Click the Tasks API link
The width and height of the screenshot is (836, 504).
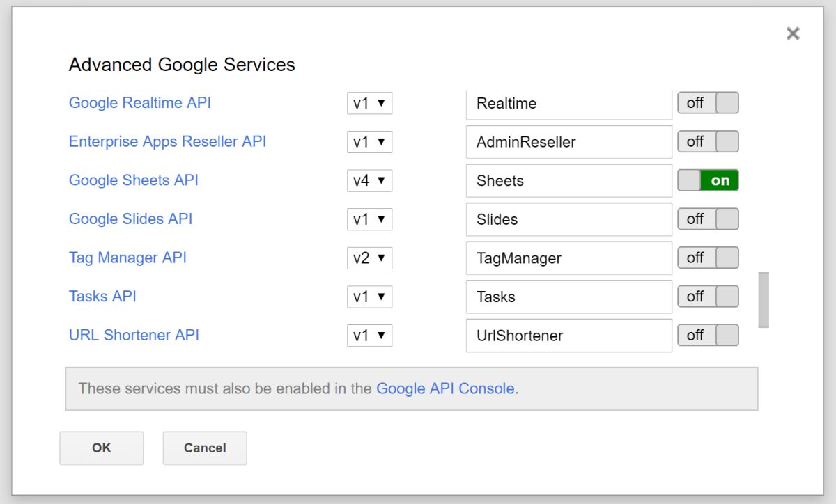pyautogui.click(x=102, y=297)
